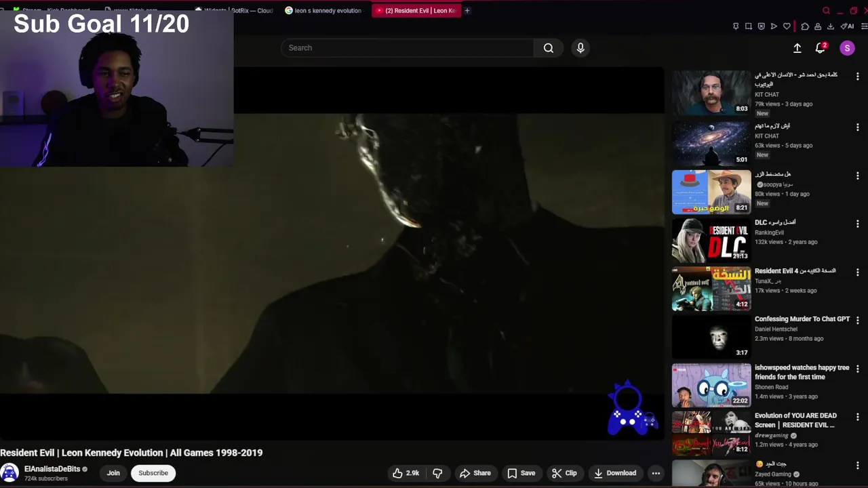Open the notifications bell
Viewport: 868px width, 488px height.
[821, 47]
